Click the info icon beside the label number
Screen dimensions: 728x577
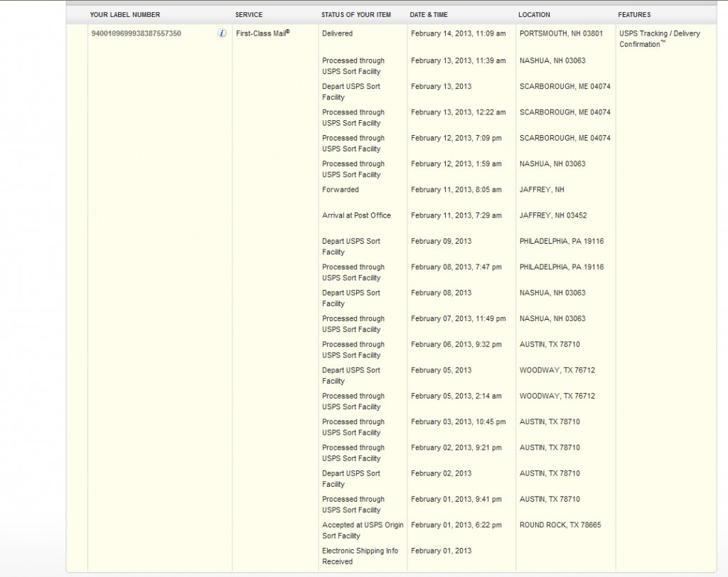click(222, 33)
